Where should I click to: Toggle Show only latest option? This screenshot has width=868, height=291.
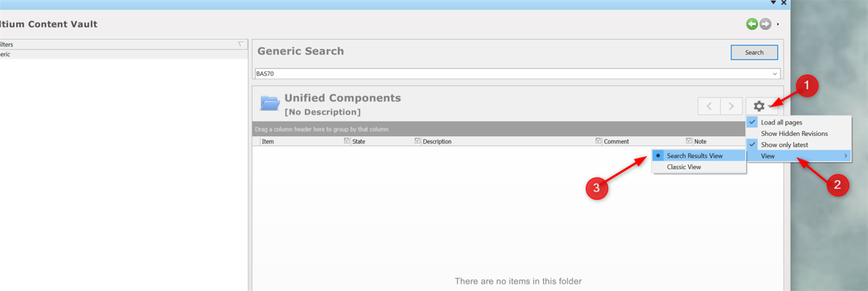(784, 145)
